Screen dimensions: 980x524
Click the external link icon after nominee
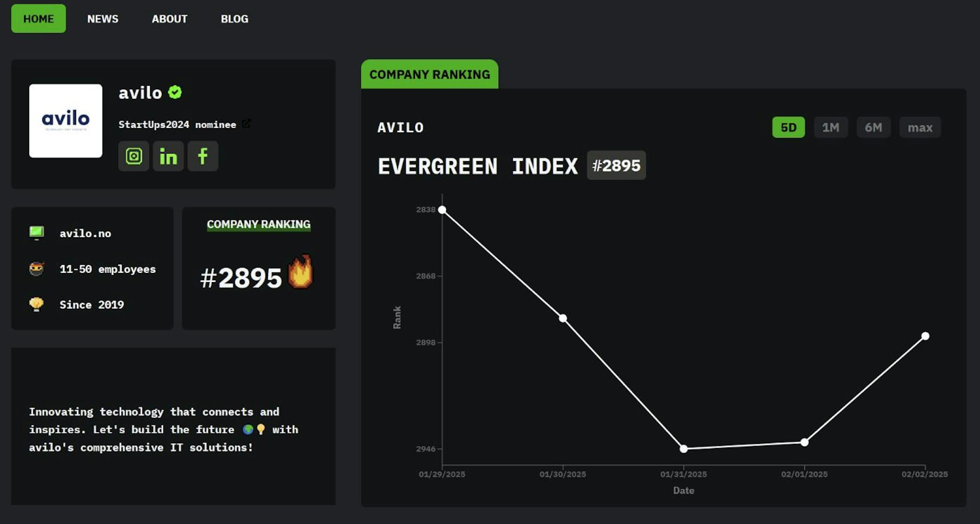coord(247,124)
